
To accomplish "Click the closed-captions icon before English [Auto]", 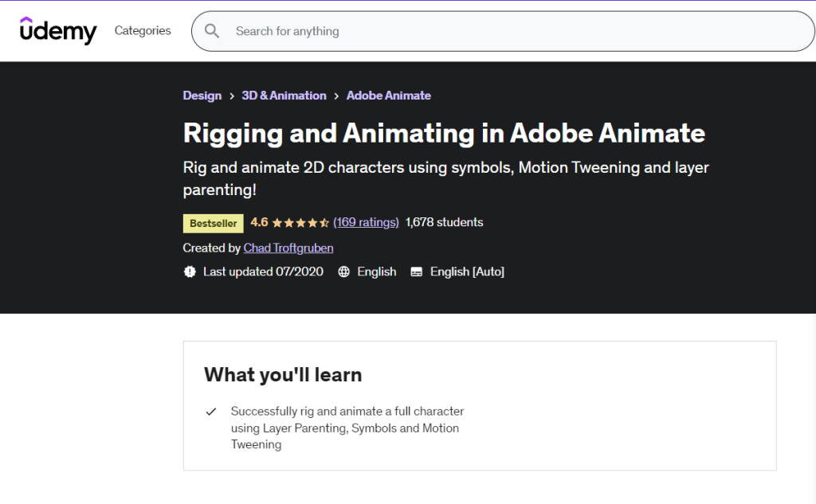I will 416,272.
